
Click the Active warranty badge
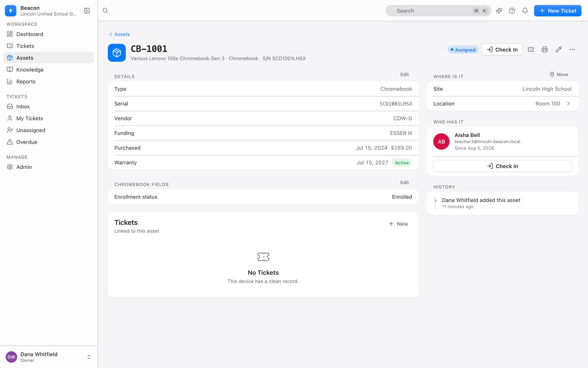pos(402,163)
